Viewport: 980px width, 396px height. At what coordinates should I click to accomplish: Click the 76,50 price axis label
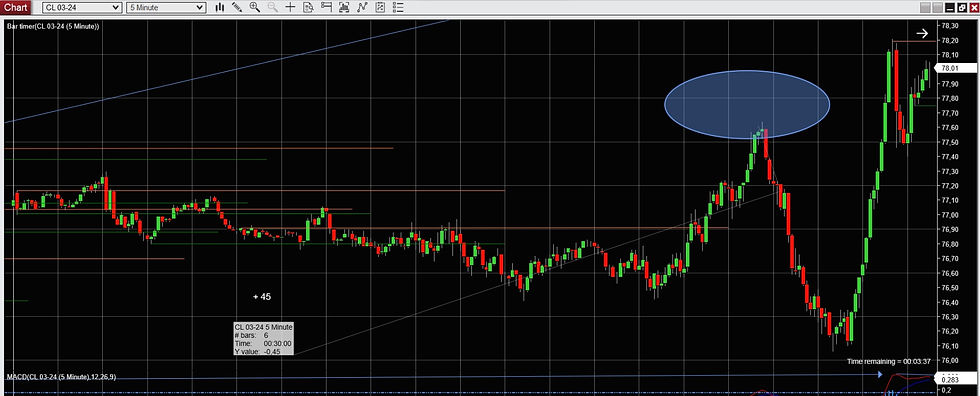[950, 287]
